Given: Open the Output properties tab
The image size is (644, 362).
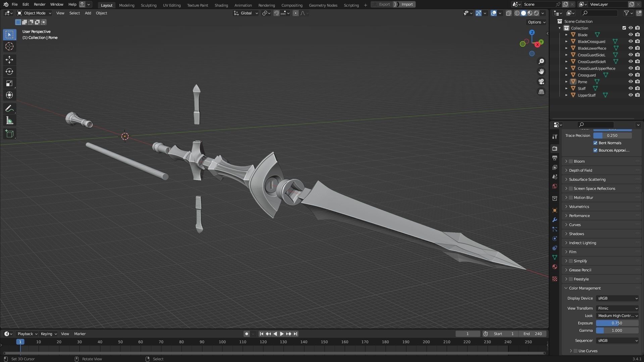Looking at the screenshot, I should pos(555,158).
